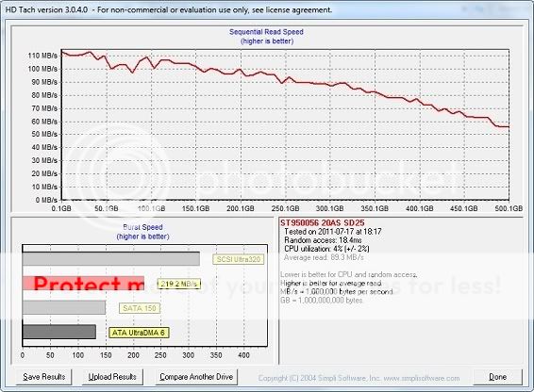The image size is (534, 392).
Task: Click the Save Results button
Action: (x=44, y=377)
